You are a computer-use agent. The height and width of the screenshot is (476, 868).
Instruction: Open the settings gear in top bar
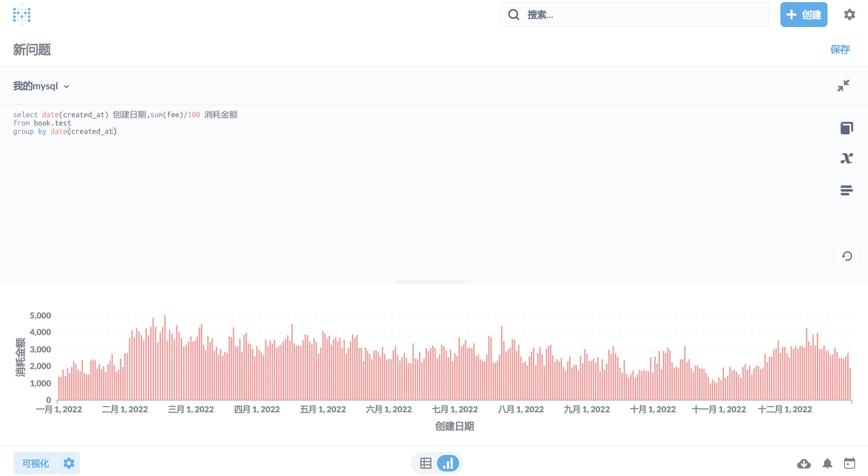pos(849,15)
